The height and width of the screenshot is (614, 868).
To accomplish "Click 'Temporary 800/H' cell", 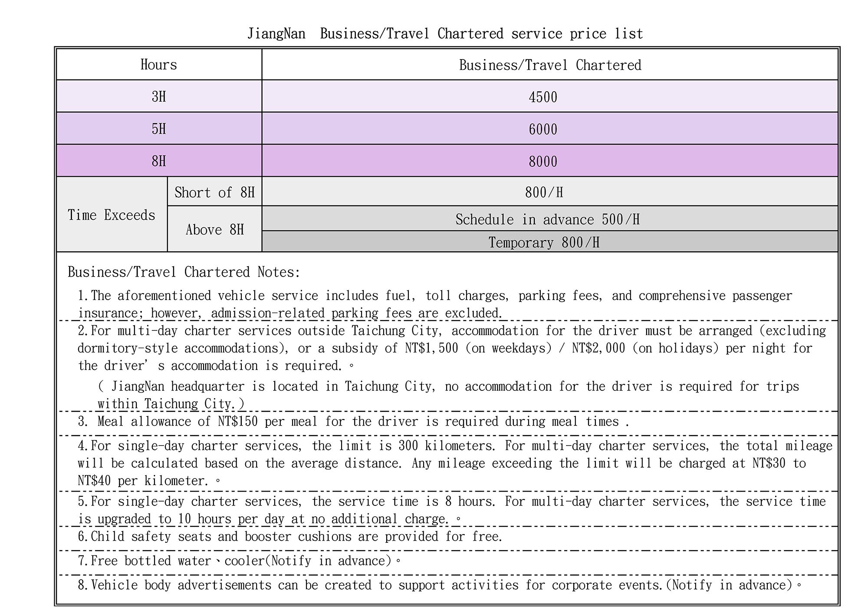I will tap(550, 241).
